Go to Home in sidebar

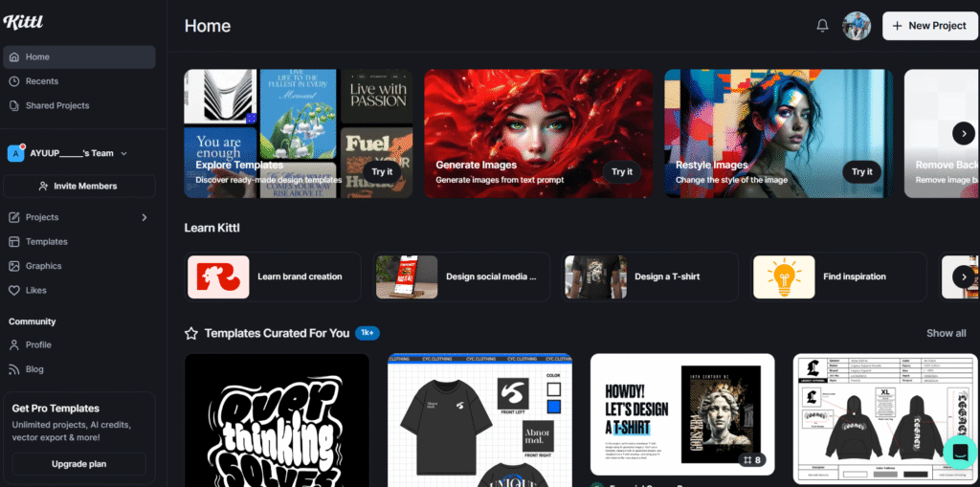click(79, 56)
